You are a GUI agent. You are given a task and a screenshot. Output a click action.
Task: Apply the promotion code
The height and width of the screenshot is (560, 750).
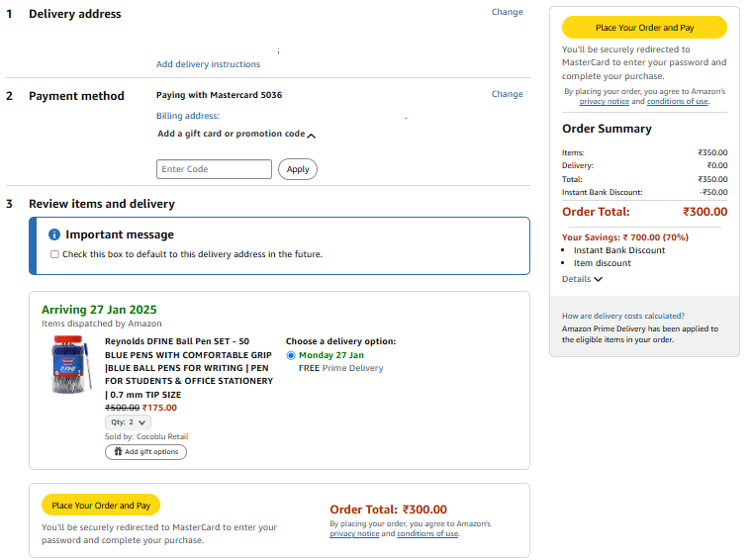[298, 169]
